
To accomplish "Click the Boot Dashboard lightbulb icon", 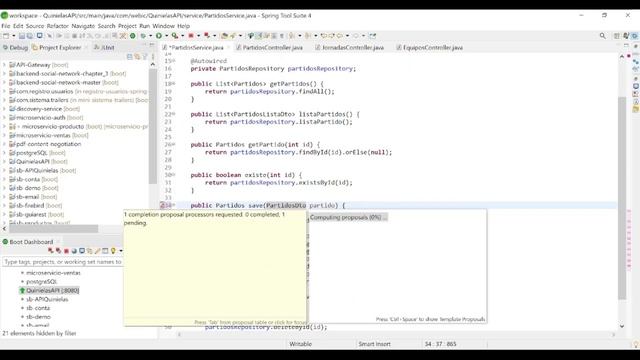I will click(x=113, y=251).
